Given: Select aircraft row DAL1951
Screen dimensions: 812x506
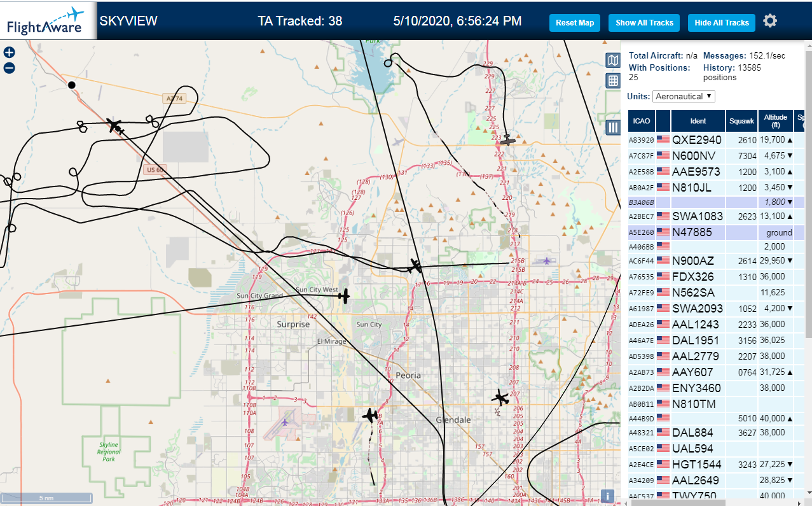Looking at the screenshot, I should pos(716,341).
